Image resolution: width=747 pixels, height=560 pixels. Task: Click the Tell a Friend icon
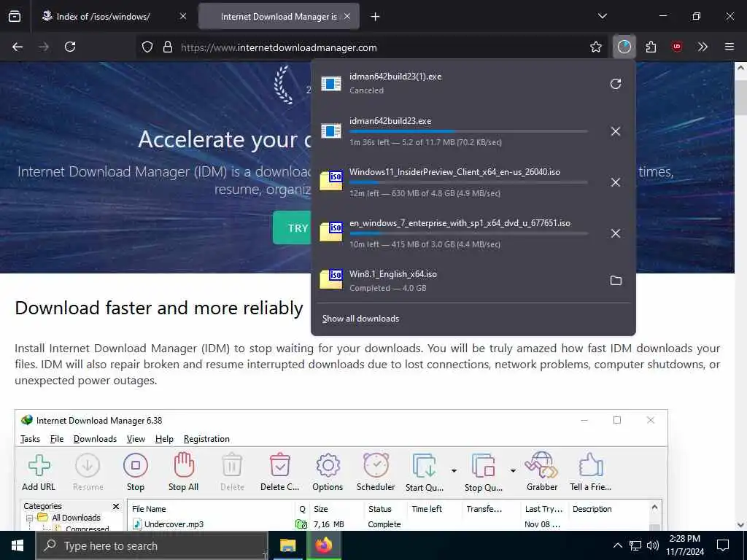pyautogui.click(x=591, y=472)
